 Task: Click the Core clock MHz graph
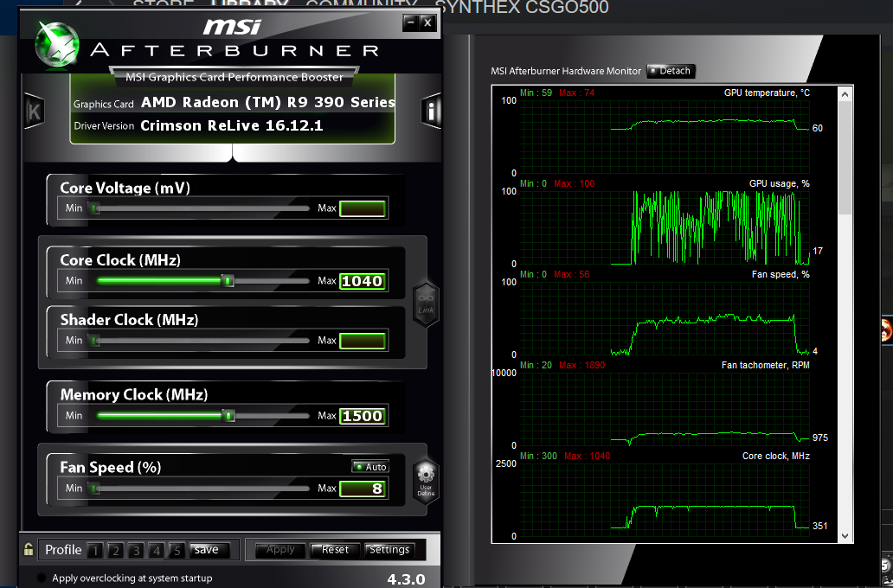[665, 501]
